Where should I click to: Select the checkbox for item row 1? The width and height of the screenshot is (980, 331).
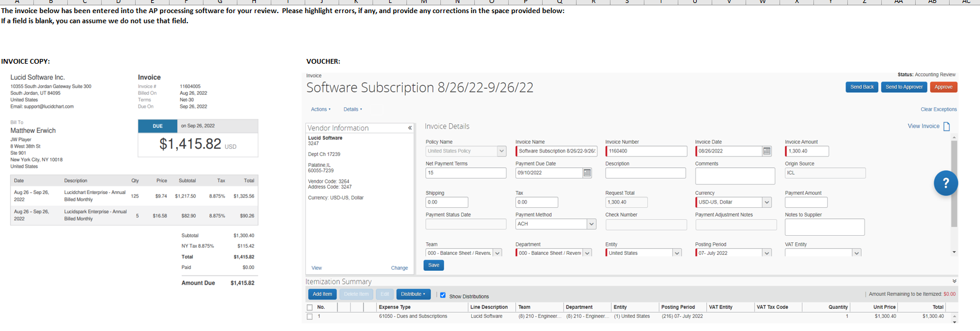(x=309, y=316)
